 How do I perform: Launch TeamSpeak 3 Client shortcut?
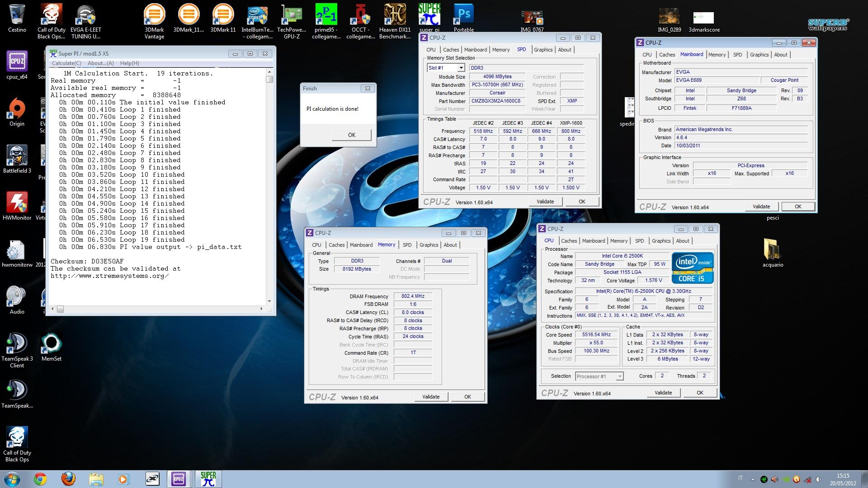17,350
